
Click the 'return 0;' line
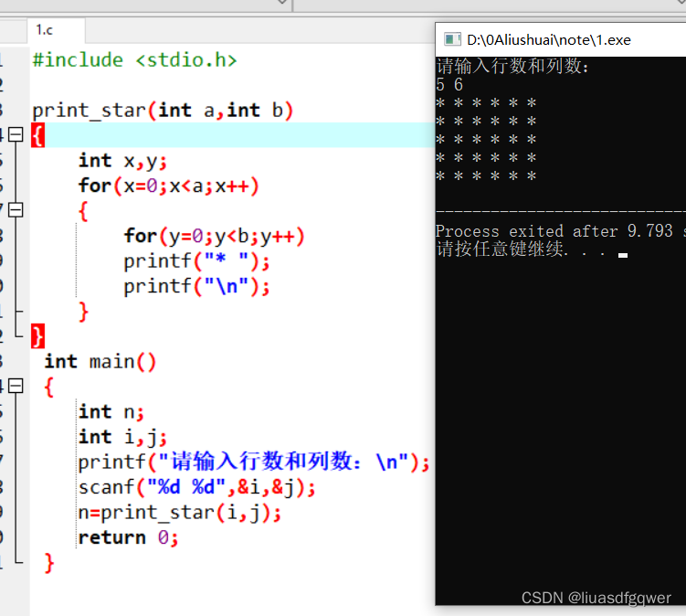point(129,537)
